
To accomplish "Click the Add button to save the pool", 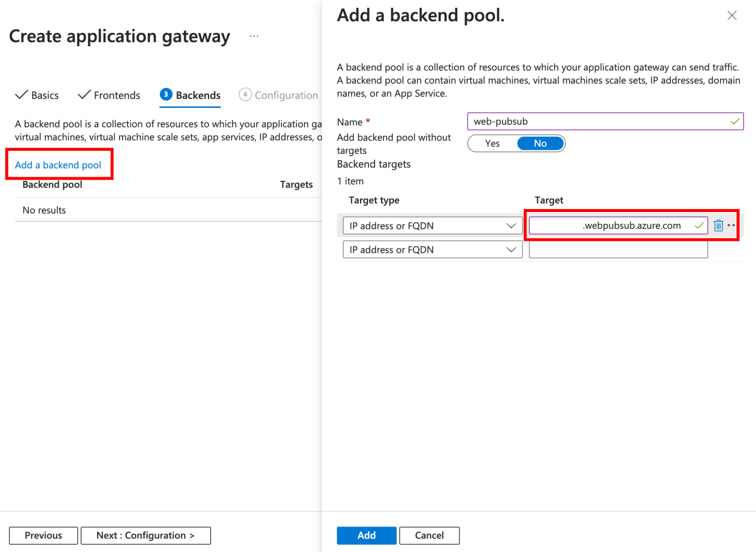I will (367, 536).
